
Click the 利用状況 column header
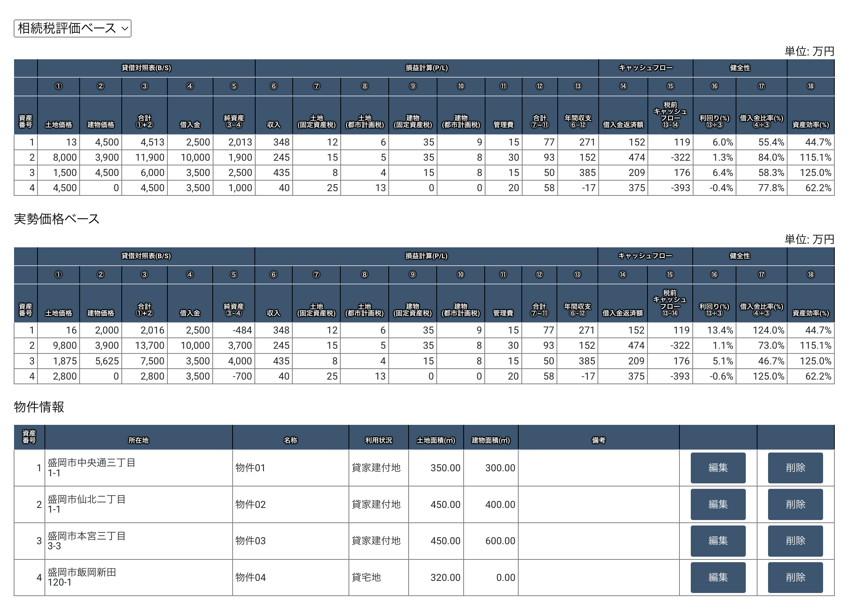click(378, 440)
